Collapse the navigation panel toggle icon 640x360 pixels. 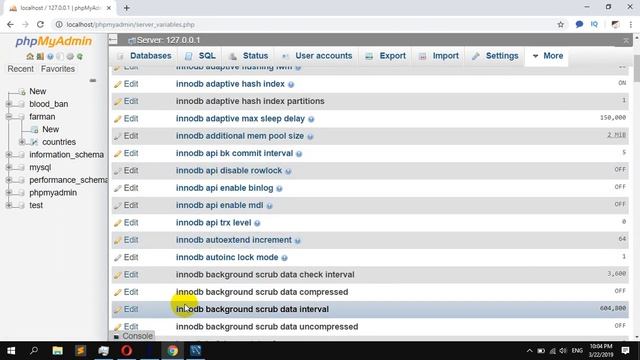point(113,40)
